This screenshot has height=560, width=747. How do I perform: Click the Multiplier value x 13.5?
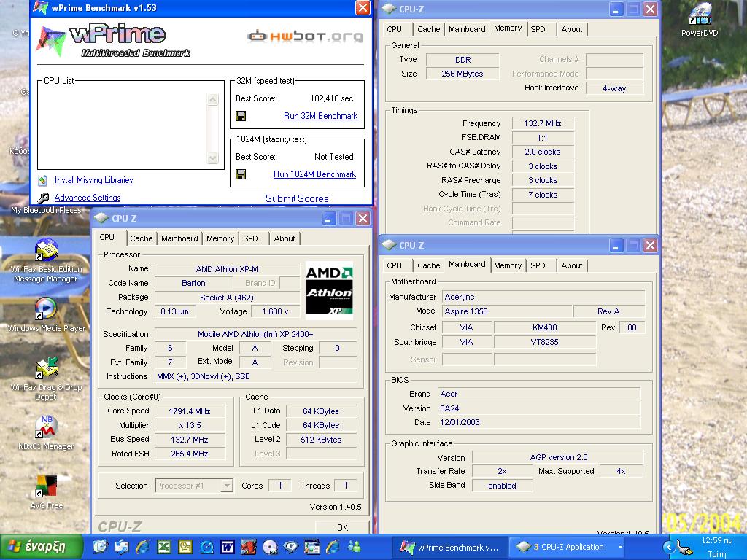pos(189,425)
